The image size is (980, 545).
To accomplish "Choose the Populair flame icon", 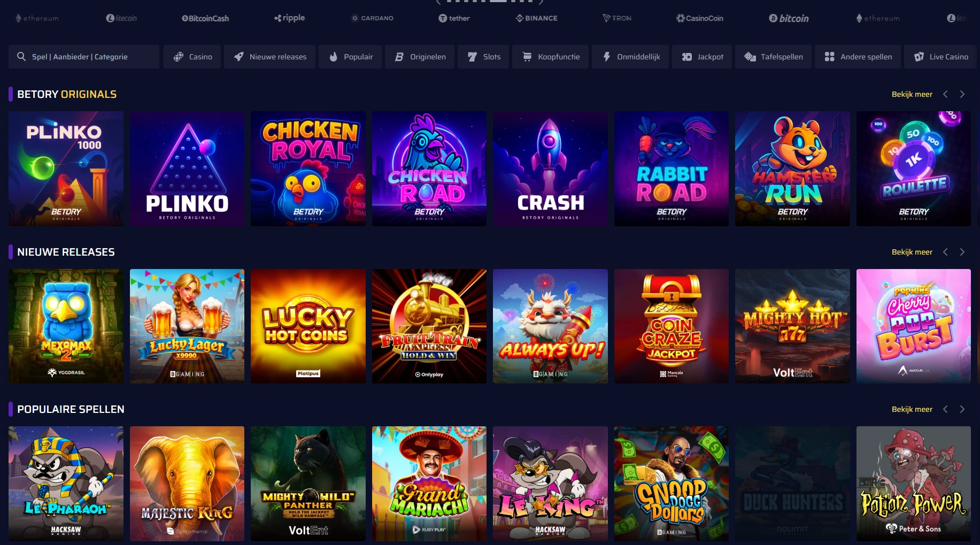I will tap(334, 57).
